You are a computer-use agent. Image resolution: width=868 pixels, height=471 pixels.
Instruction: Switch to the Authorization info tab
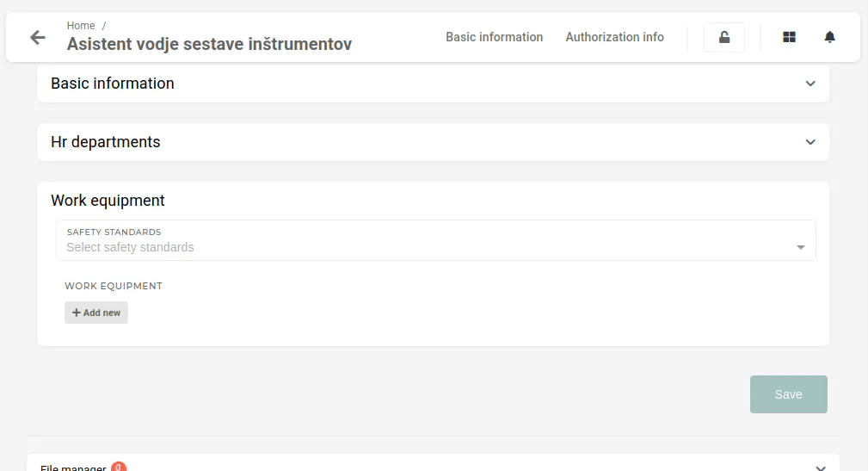coord(614,37)
